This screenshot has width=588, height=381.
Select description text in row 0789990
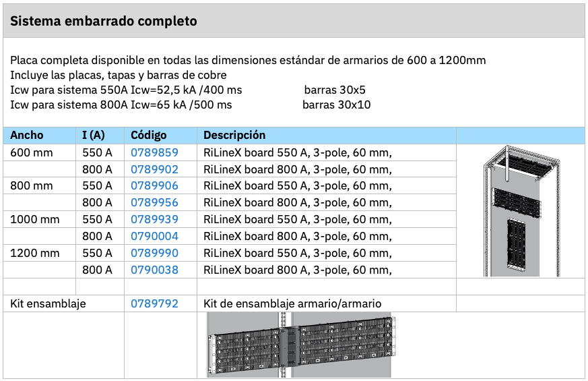pyautogui.click(x=298, y=254)
